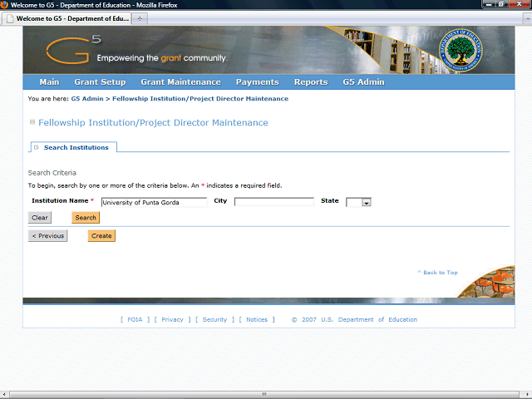
Task: Click the Fellowship Institution/Project Director Maintenance page heading
Action: click(x=153, y=122)
